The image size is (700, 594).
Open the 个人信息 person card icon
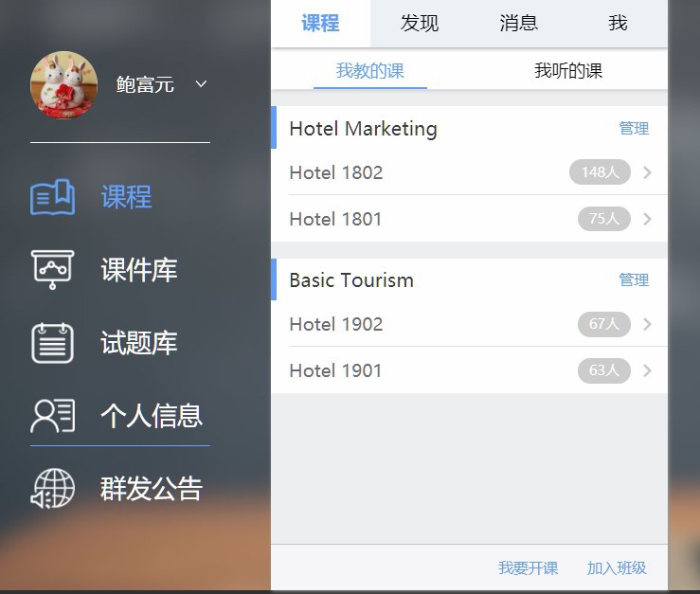point(52,416)
